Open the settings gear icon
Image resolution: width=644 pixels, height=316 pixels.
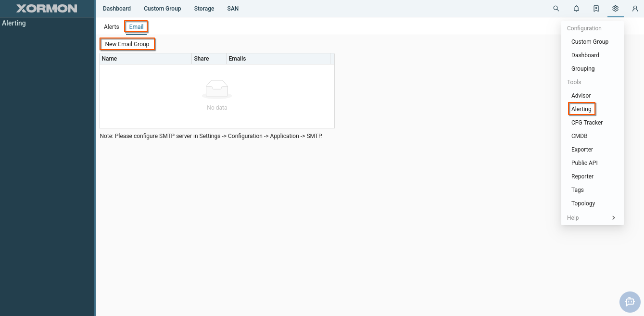click(615, 9)
